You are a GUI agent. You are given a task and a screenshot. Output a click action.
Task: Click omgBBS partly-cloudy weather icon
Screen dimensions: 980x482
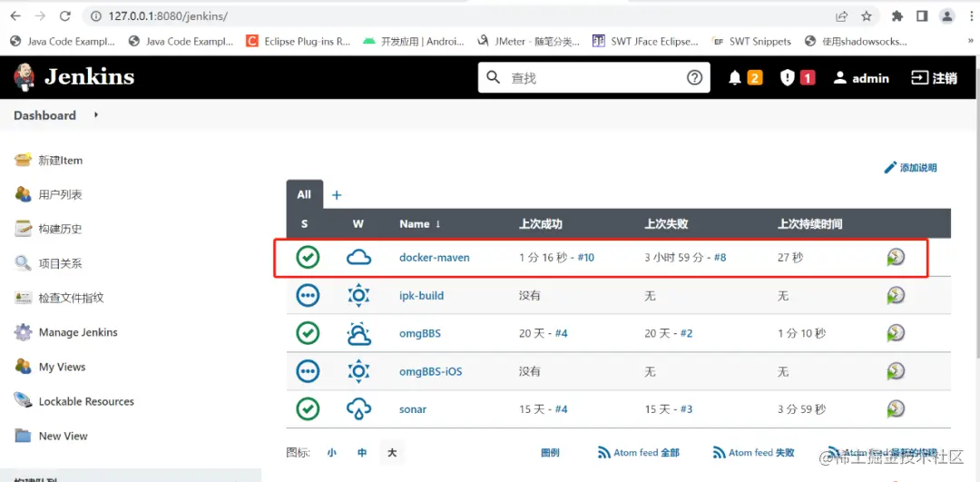pyautogui.click(x=358, y=333)
